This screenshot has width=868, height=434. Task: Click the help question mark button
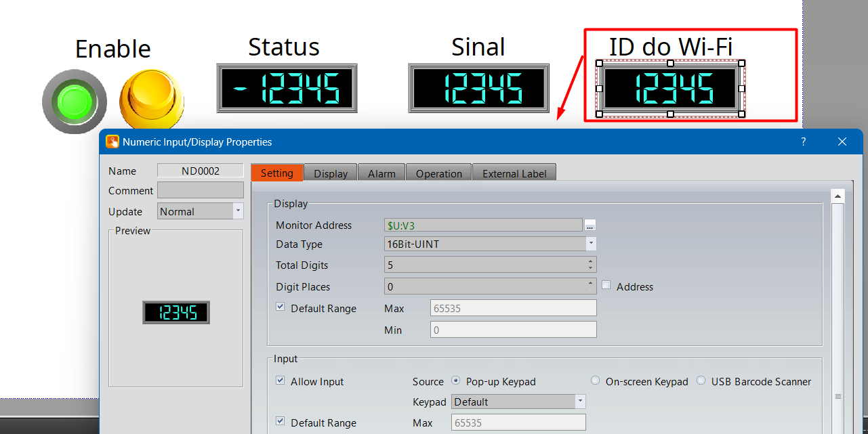804,142
